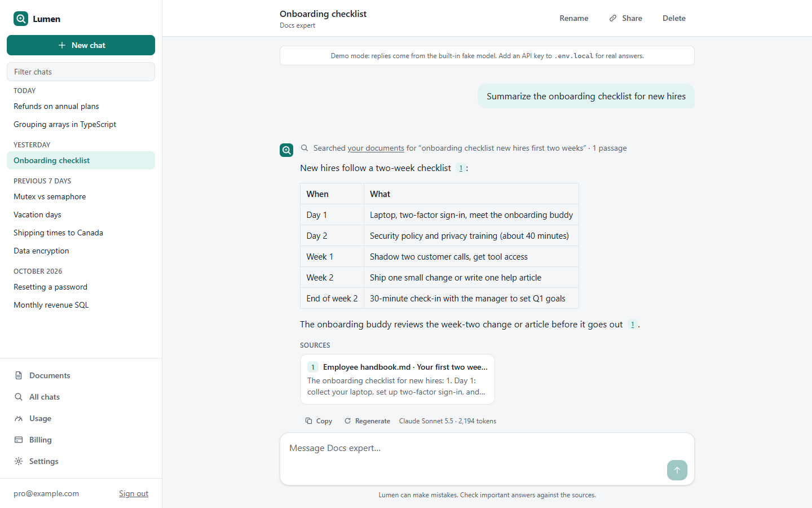
Task: Open 'Grouping arrays in TypeScript' chat
Action: point(81,124)
